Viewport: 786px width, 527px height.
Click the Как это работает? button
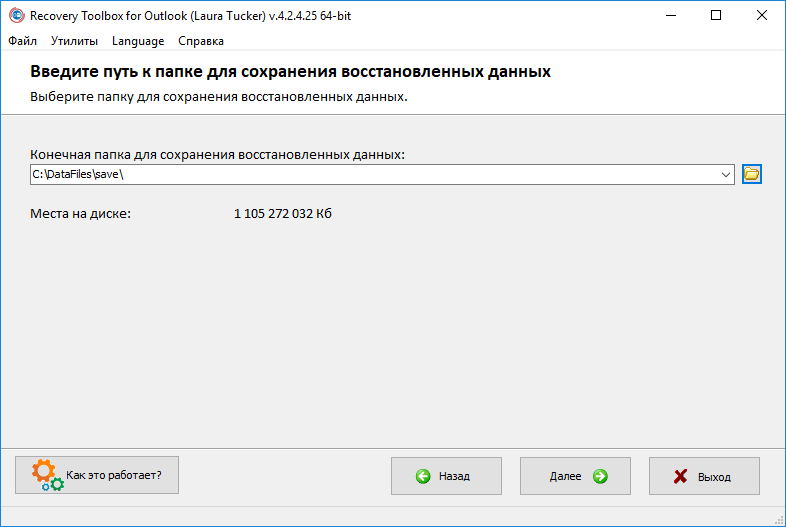pyautogui.click(x=97, y=475)
